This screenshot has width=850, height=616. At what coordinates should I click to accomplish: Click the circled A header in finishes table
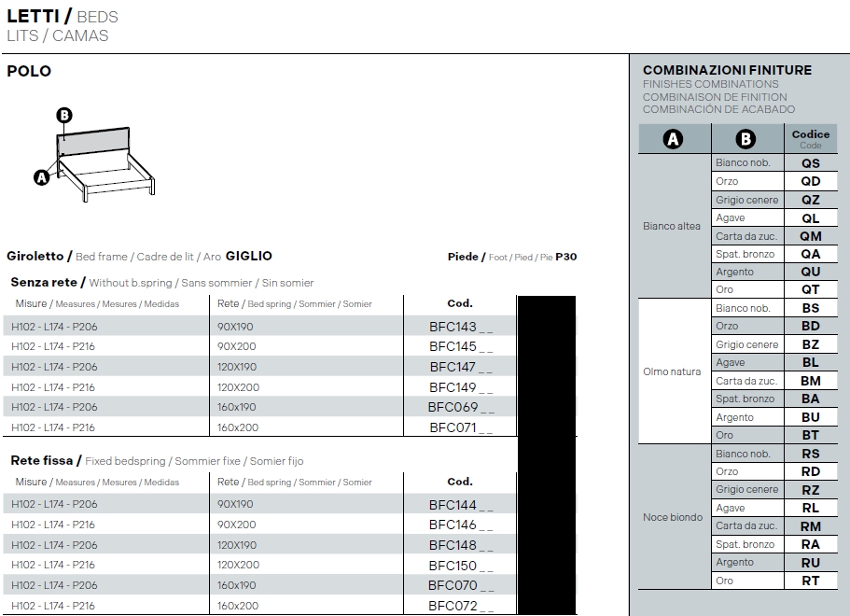(x=673, y=139)
